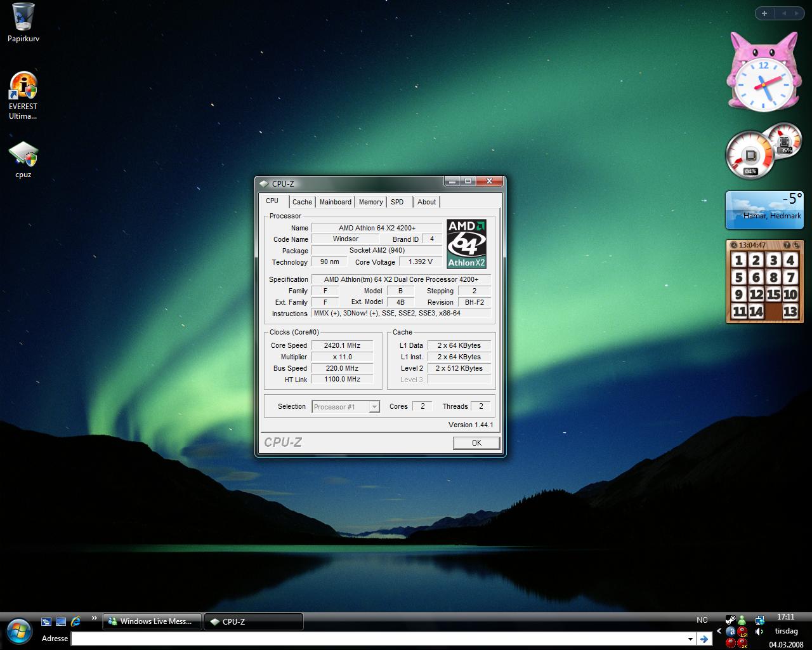The width and height of the screenshot is (812, 650).
Task: Select the EVEREST Ultimate desktop shortcut
Action: [23, 96]
